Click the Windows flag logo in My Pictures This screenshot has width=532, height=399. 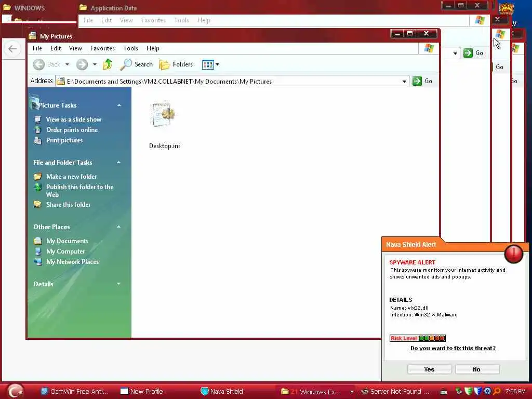tap(429, 48)
